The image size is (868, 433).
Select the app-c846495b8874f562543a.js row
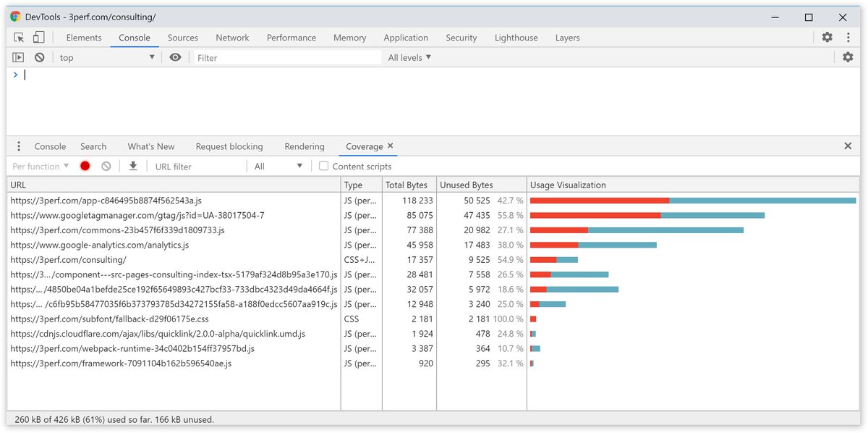(x=433, y=201)
